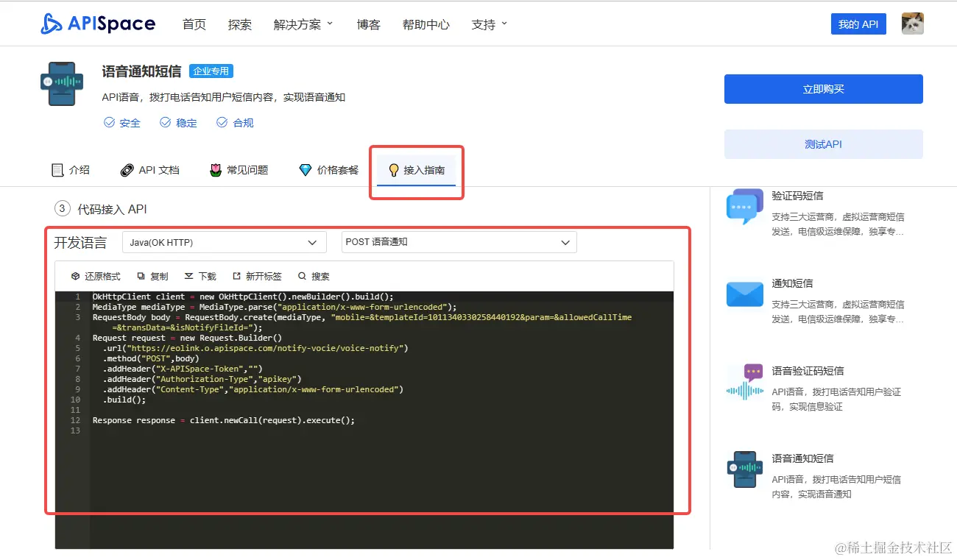Click the 复制 icon in the code toolbar
Viewport: 957px width, 560px height.
click(141, 276)
